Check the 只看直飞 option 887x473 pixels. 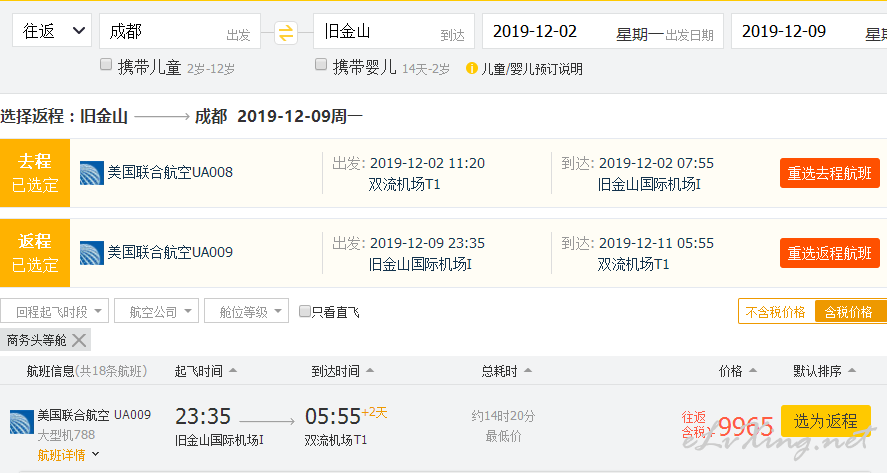coord(305,312)
